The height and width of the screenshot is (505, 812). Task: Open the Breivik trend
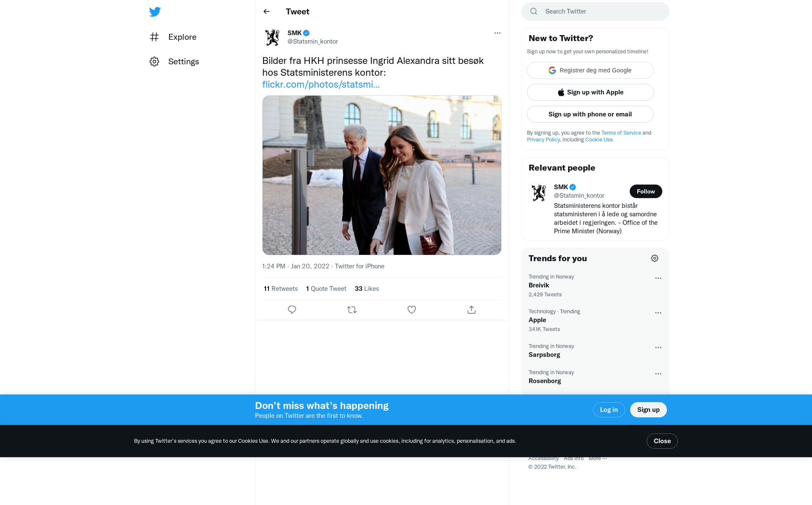[x=595, y=286]
